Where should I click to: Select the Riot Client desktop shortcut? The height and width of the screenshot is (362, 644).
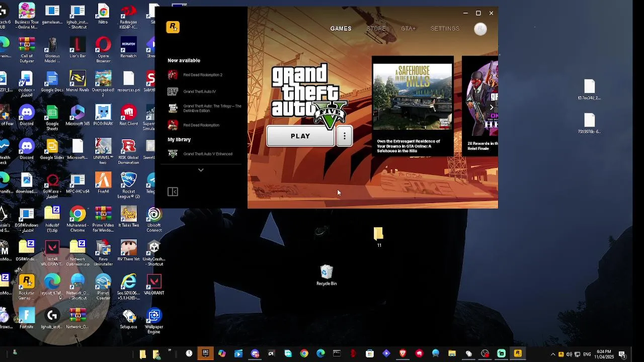129,116
